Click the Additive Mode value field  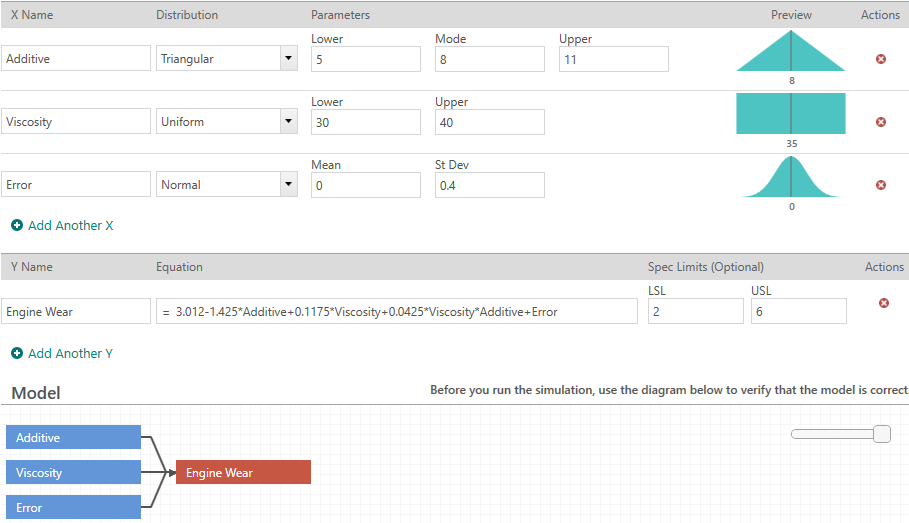click(489, 59)
